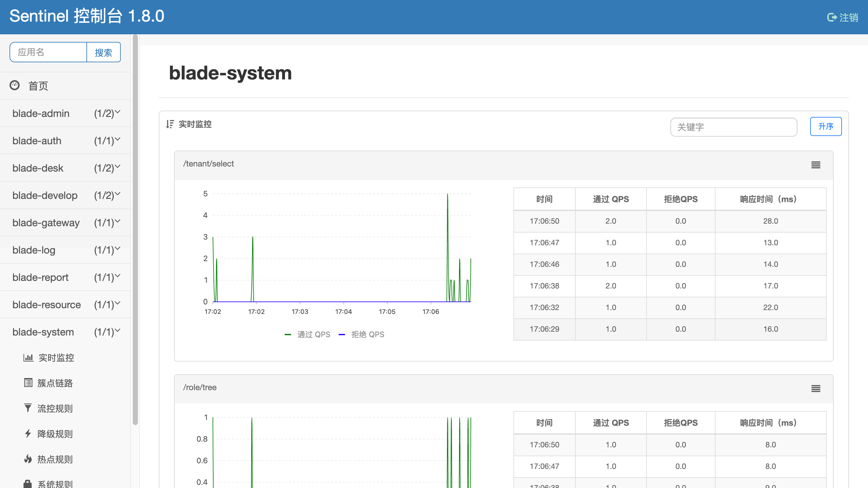The height and width of the screenshot is (488, 868).
Task: Click the 搜索 button
Action: pyautogui.click(x=104, y=52)
